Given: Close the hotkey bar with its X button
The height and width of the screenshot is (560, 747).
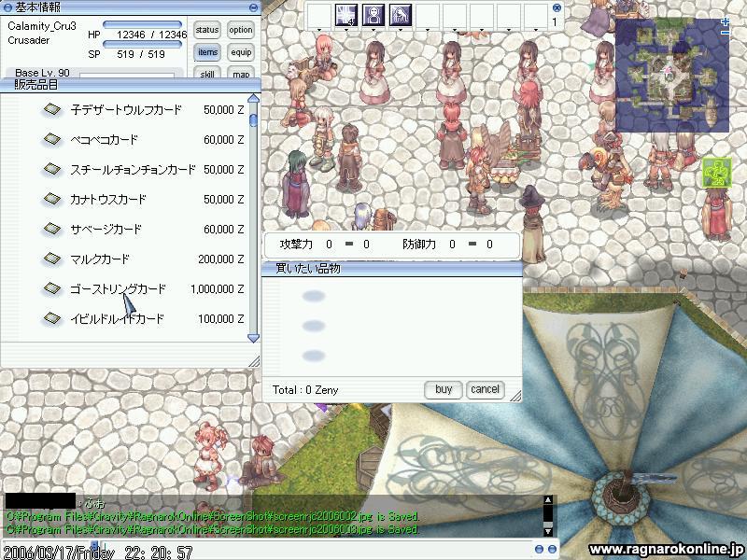Looking at the screenshot, I should click(x=557, y=7).
